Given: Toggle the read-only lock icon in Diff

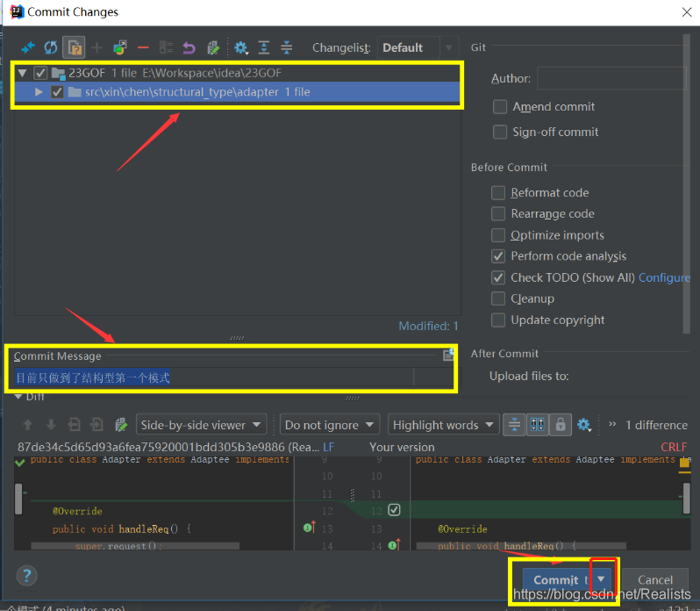Looking at the screenshot, I should click(561, 425).
